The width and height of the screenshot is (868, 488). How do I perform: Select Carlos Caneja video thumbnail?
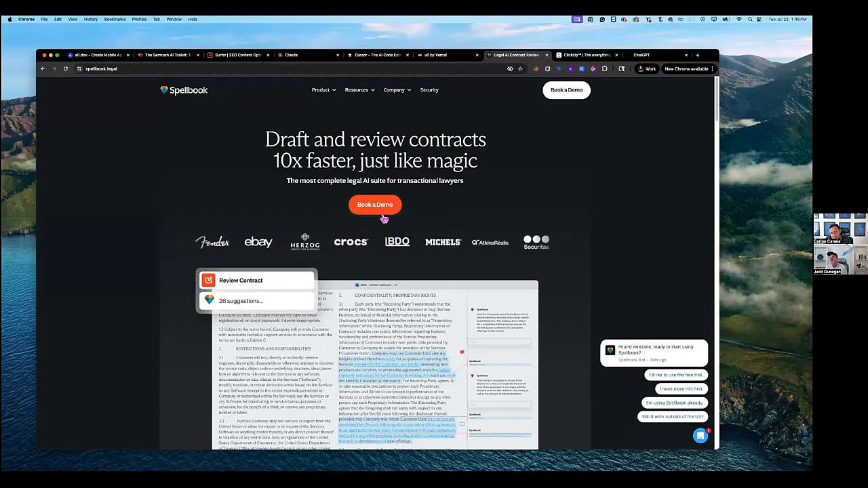(840, 229)
